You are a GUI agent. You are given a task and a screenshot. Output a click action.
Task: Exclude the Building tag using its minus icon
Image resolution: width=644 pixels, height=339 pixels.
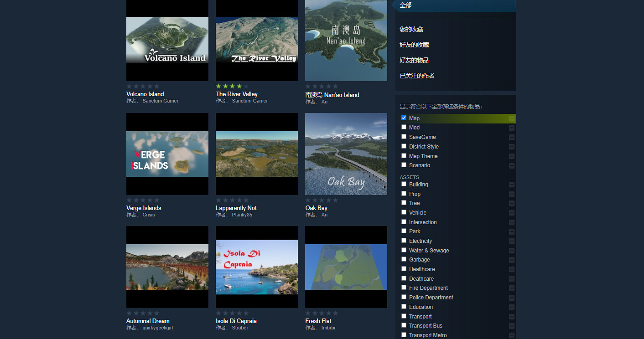point(511,185)
